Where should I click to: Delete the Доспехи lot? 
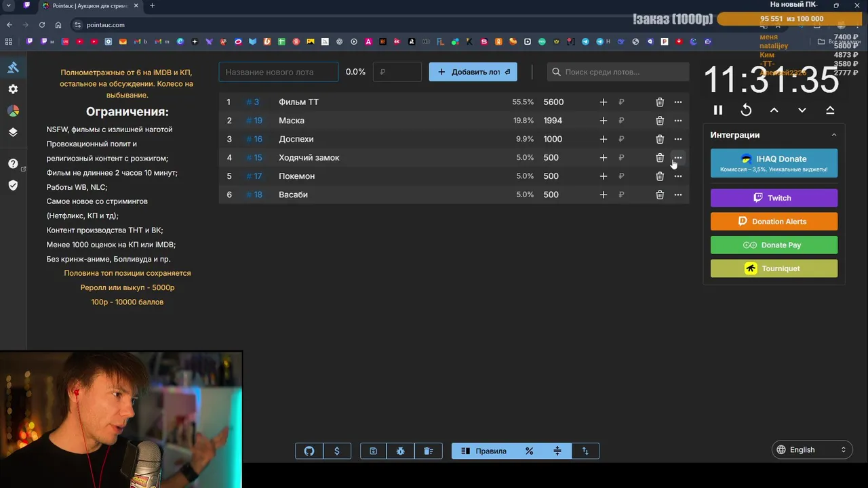(x=660, y=139)
